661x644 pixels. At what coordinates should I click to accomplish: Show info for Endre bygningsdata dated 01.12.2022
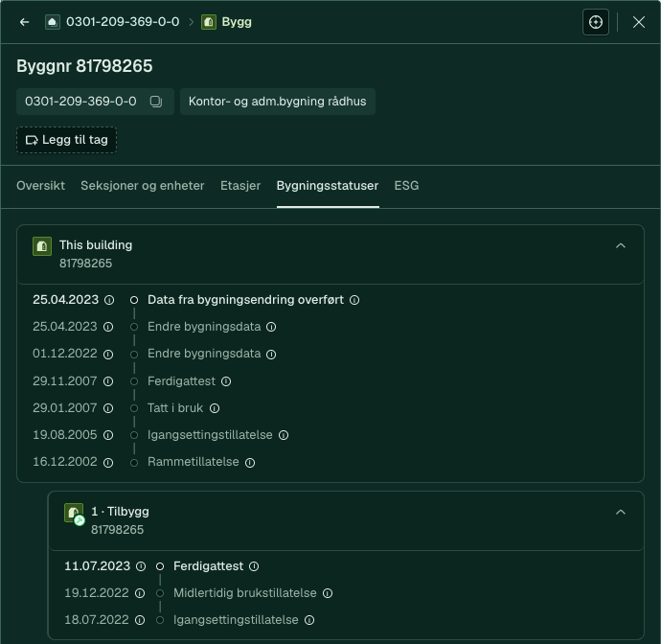click(x=271, y=355)
